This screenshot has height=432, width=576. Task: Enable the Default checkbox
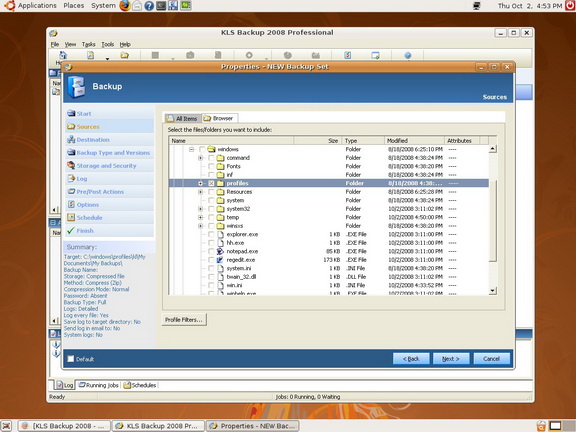click(x=71, y=359)
